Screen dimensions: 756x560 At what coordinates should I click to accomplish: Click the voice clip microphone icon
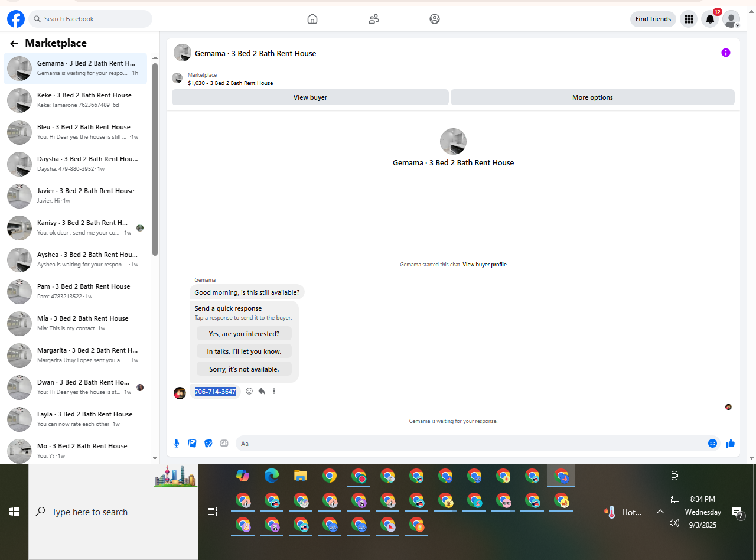point(176,443)
